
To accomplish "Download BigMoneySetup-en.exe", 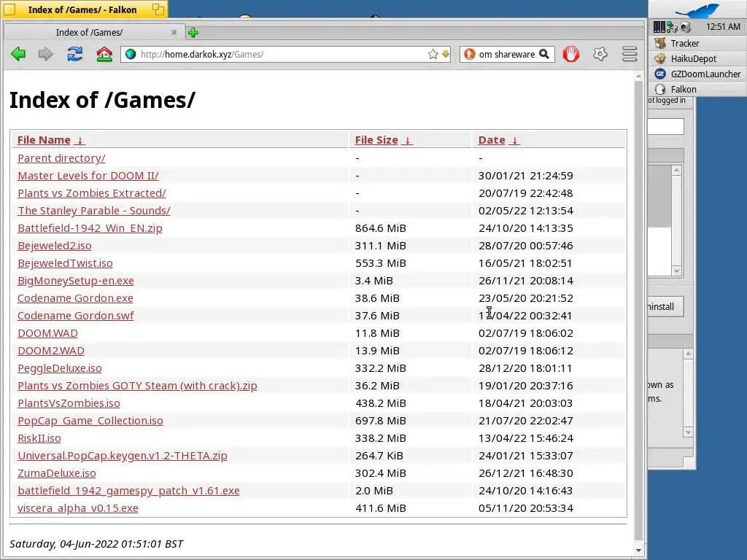I will tap(76, 281).
